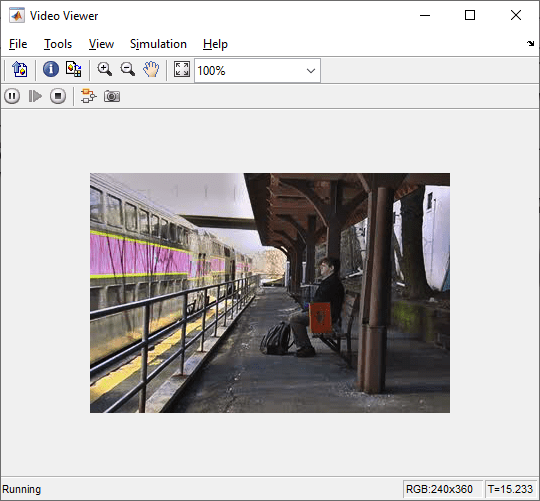Screen dimensions: 540x501
Task: Open the View menu
Action: point(101,44)
